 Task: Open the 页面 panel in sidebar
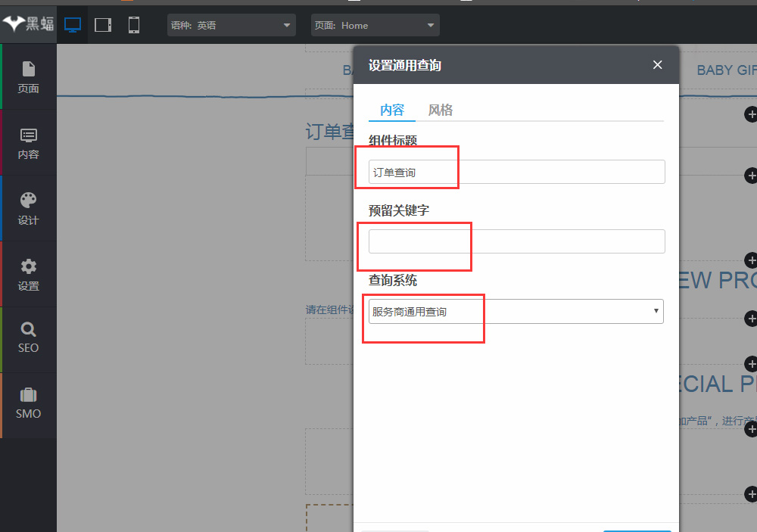[29, 77]
